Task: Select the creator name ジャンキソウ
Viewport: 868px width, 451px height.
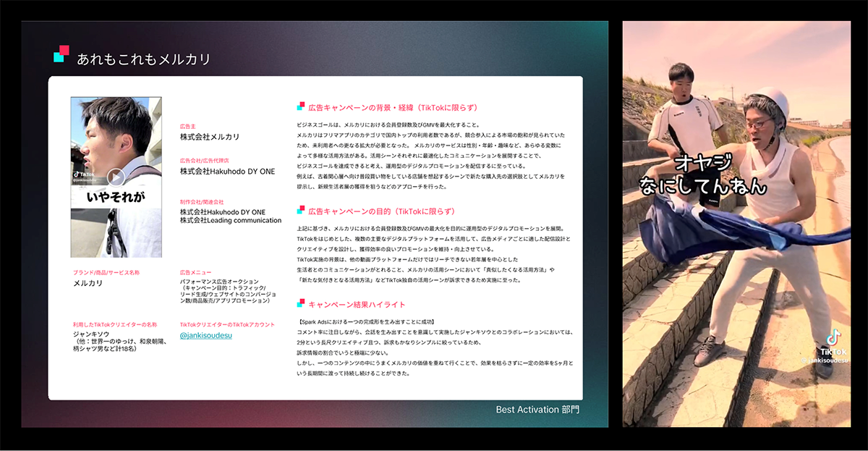Action: coord(90,335)
